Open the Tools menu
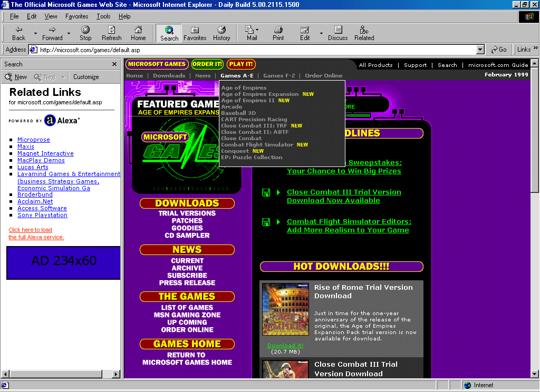The height and width of the screenshot is (392, 540). coord(103,16)
